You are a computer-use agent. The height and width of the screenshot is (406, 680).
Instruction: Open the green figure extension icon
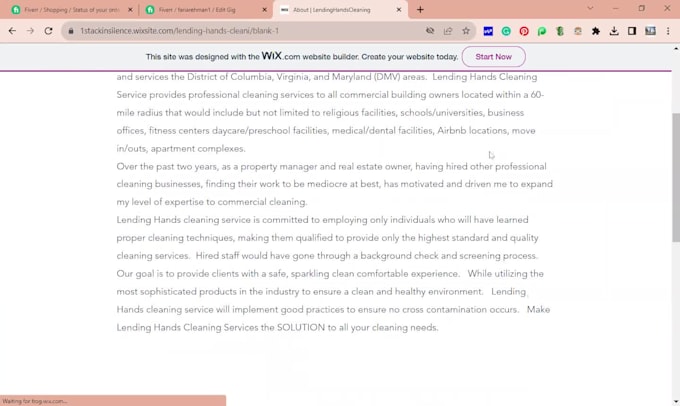(x=560, y=31)
